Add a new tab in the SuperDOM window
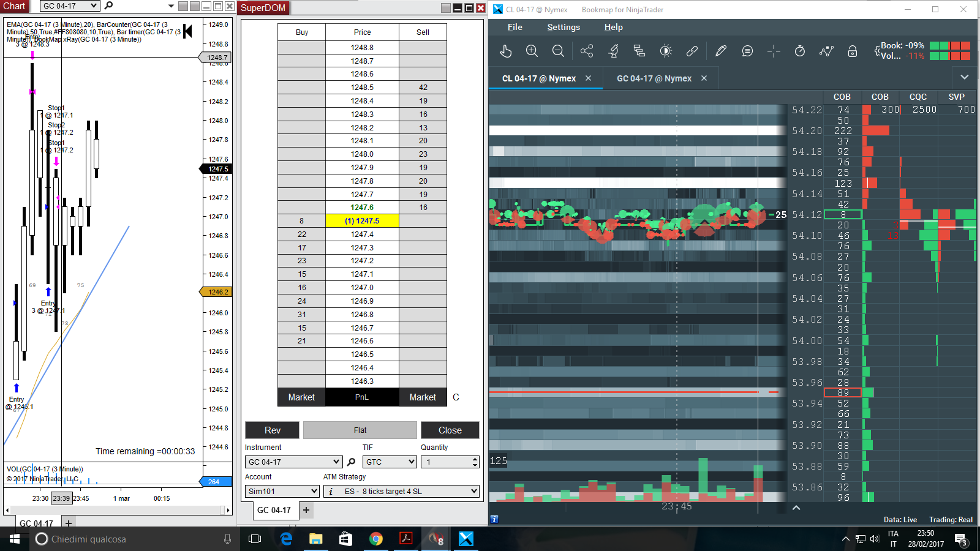Image resolution: width=980 pixels, height=551 pixels. click(x=306, y=510)
